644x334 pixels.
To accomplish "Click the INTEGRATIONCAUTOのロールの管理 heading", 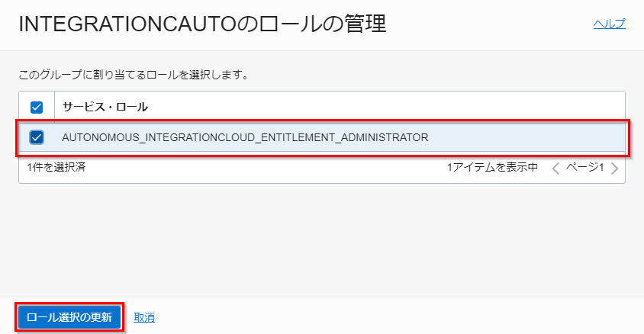I will coord(202,24).
